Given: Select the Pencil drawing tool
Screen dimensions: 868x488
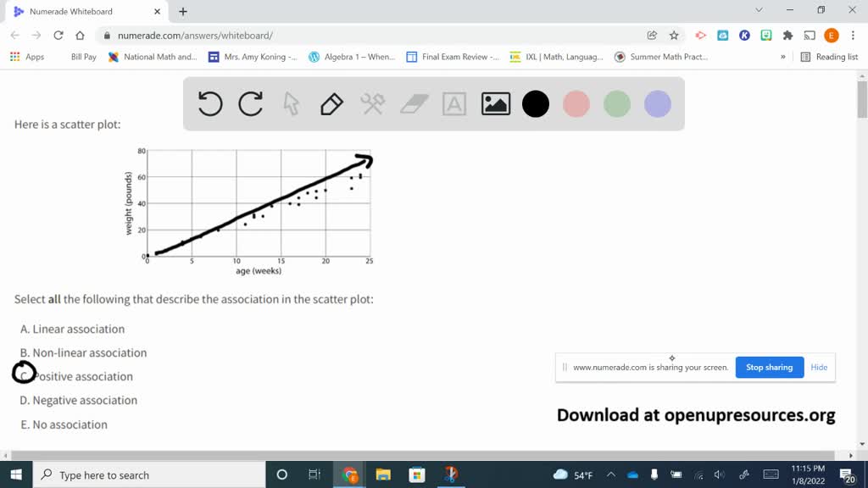Looking at the screenshot, I should click(x=331, y=103).
